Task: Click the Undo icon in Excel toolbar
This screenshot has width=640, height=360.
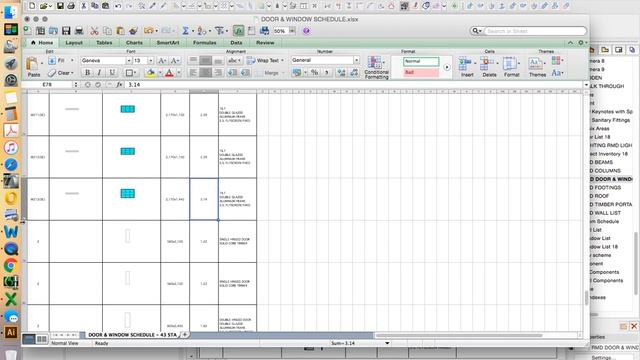Action: click(x=149, y=31)
